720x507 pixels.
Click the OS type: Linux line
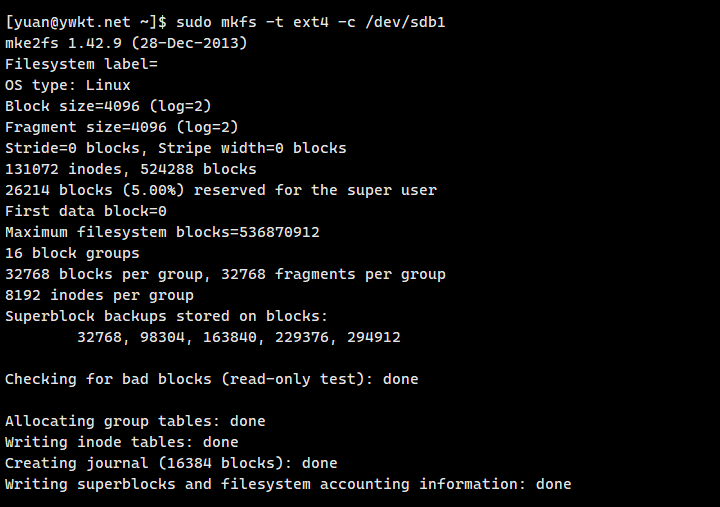pos(68,85)
